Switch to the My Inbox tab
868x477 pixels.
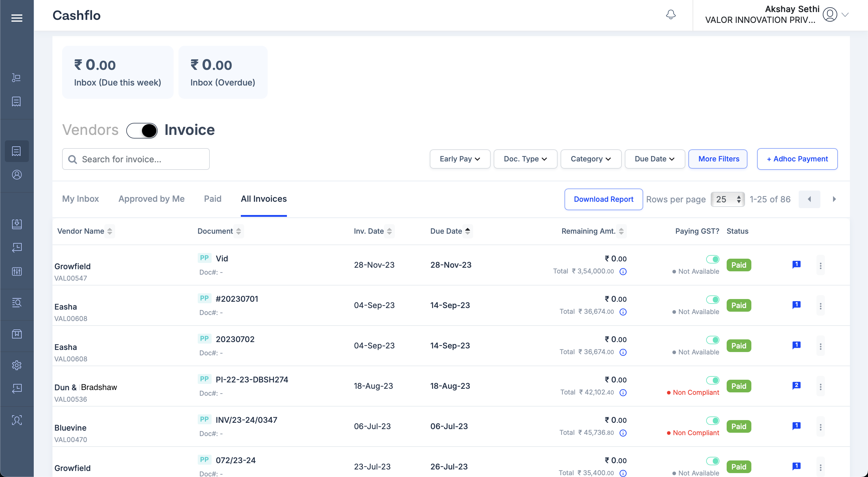click(80, 199)
